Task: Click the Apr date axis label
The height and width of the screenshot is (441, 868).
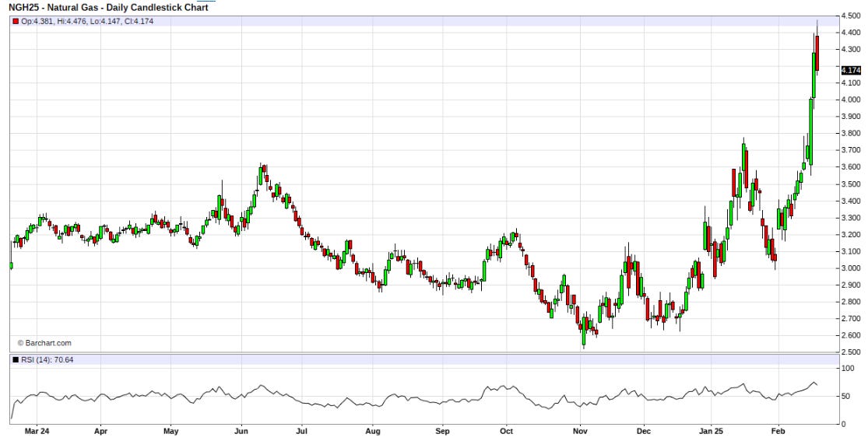Action: pyautogui.click(x=100, y=430)
